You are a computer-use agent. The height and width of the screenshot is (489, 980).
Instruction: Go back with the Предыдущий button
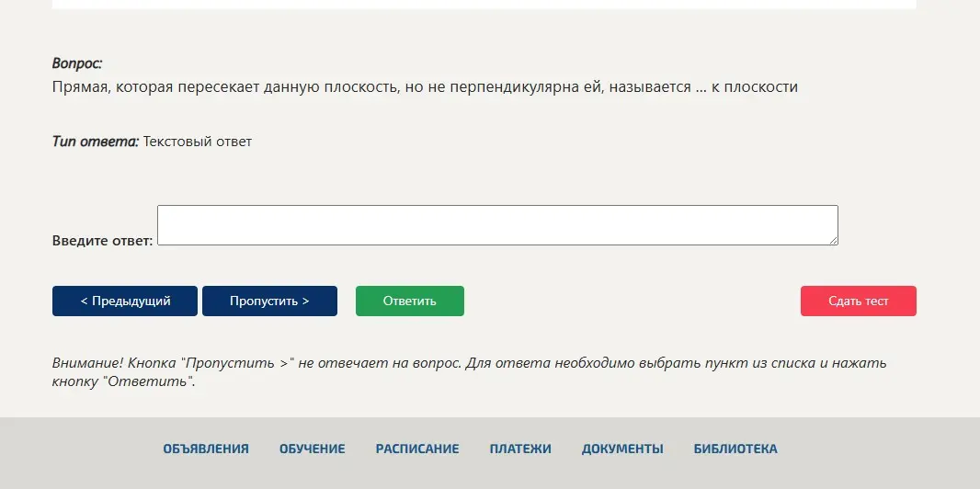coord(125,301)
